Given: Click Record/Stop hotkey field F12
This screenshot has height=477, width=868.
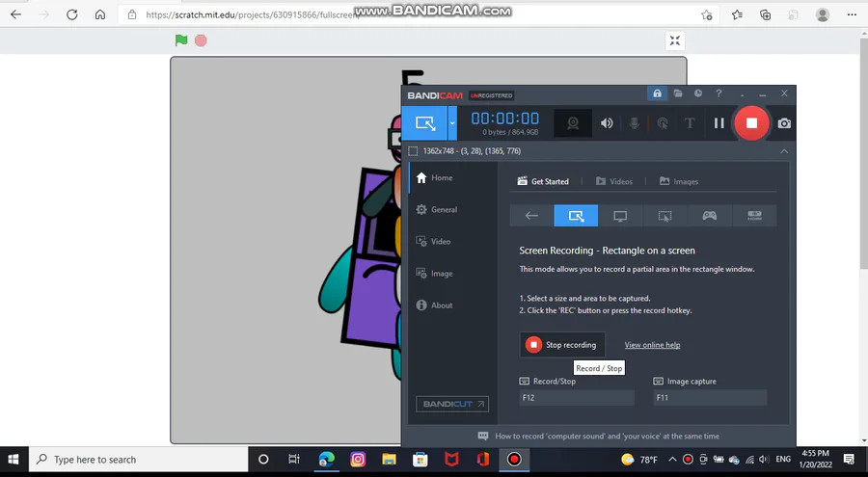Looking at the screenshot, I should (577, 397).
